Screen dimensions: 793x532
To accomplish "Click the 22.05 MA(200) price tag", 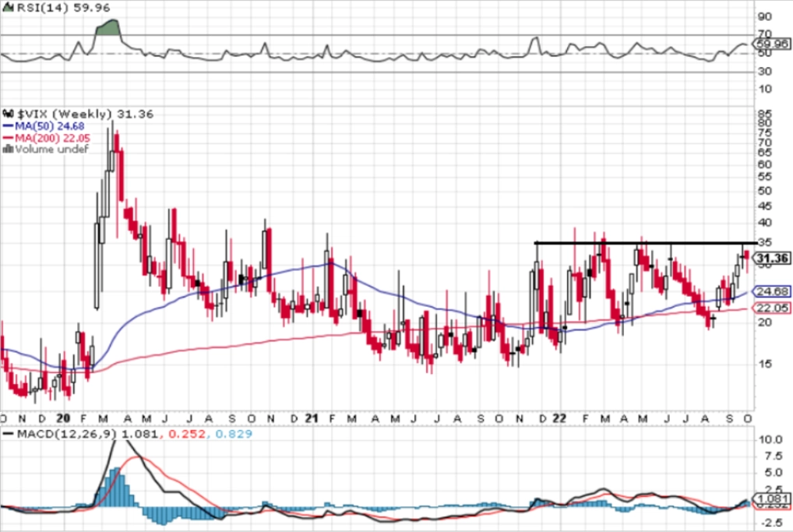I will [771, 308].
